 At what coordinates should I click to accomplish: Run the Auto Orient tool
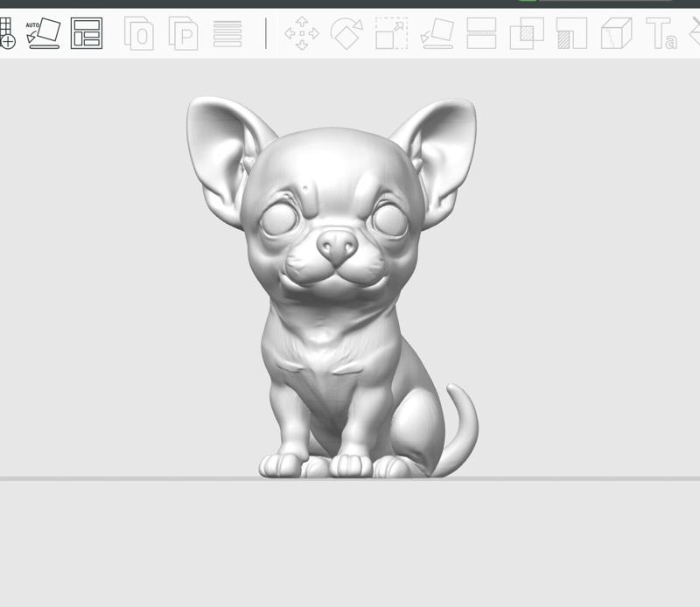[x=43, y=33]
